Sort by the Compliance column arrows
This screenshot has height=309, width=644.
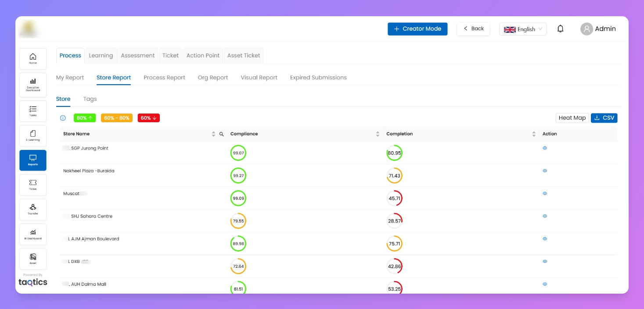(378, 134)
